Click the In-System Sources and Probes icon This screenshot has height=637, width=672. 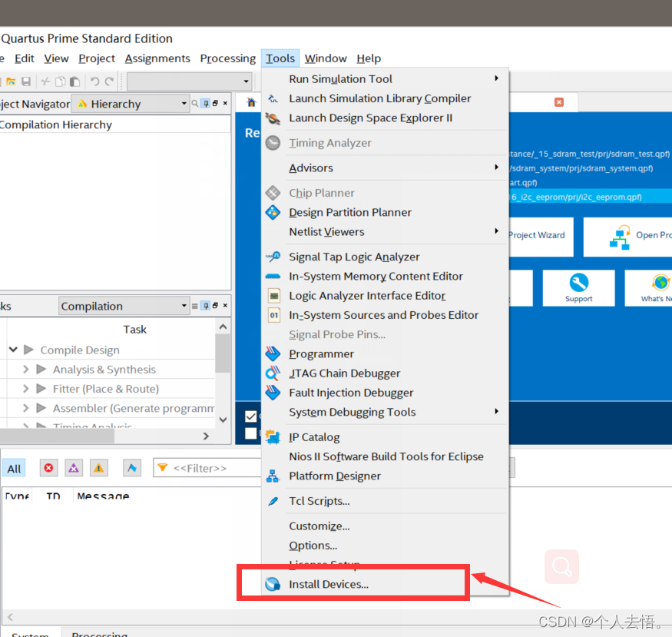(274, 315)
